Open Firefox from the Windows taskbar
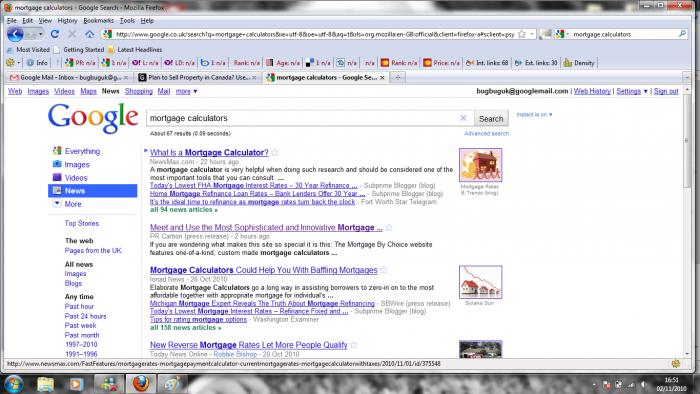 coord(141,383)
